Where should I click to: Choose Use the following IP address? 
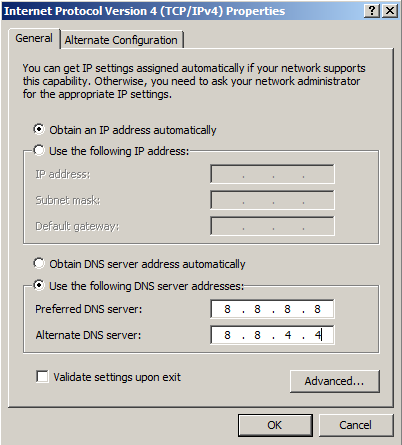(x=39, y=150)
